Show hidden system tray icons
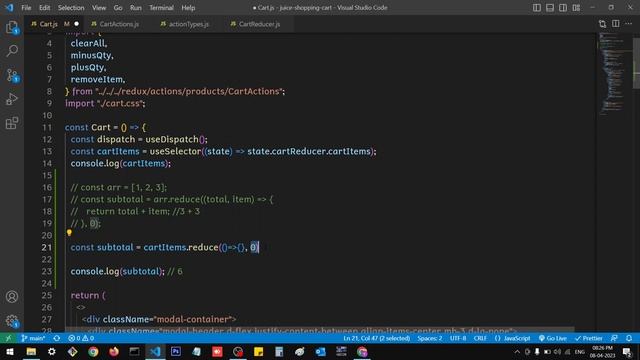The width and height of the screenshot is (640, 360). (x=517, y=352)
